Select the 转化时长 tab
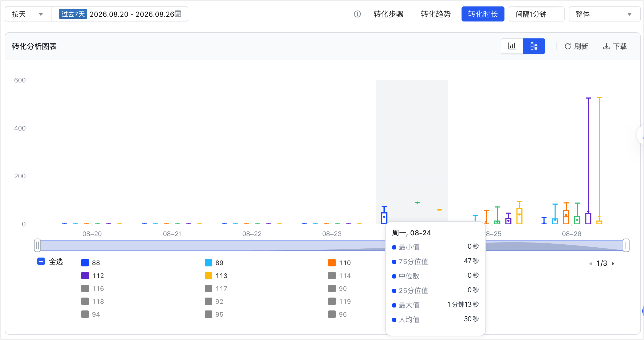This screenshot has height=340, width=644. point(483,14)
